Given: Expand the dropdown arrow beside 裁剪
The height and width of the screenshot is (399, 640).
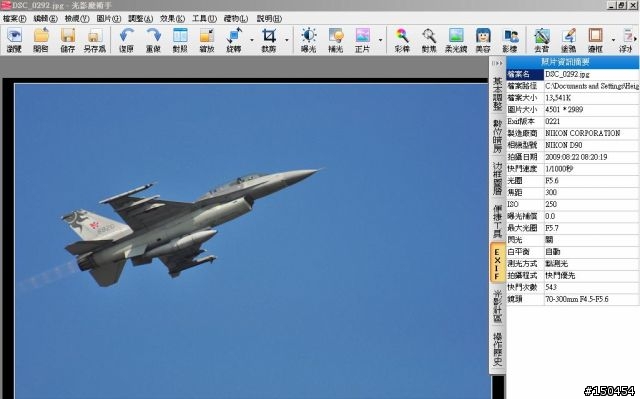Looking at the screenshot, I should pos(287,40).
